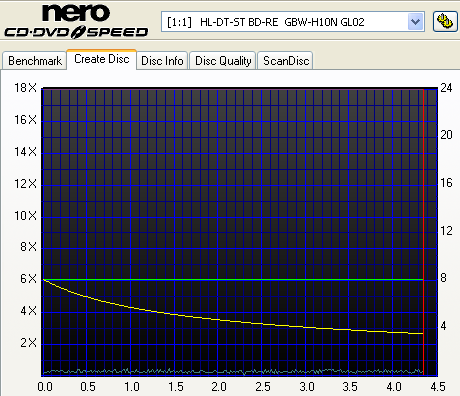Viewport: 460px width, 396px height.
Task: Open the Disc Info tab
Action: 162,61
